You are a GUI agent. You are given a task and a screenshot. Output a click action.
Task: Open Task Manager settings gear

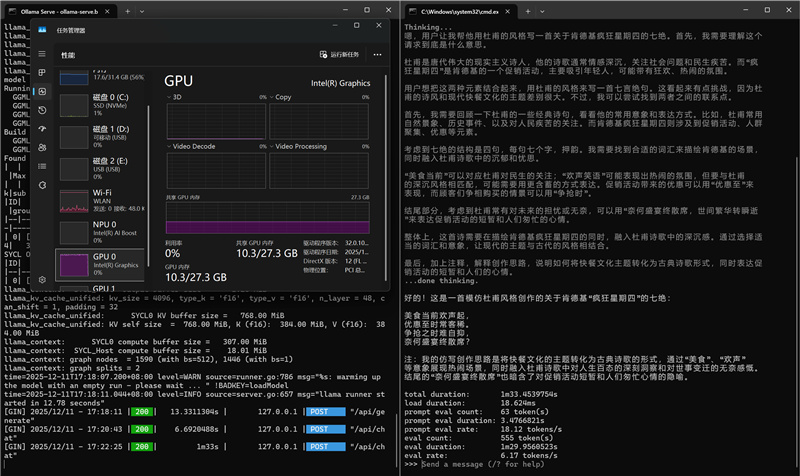pos(42,280)
